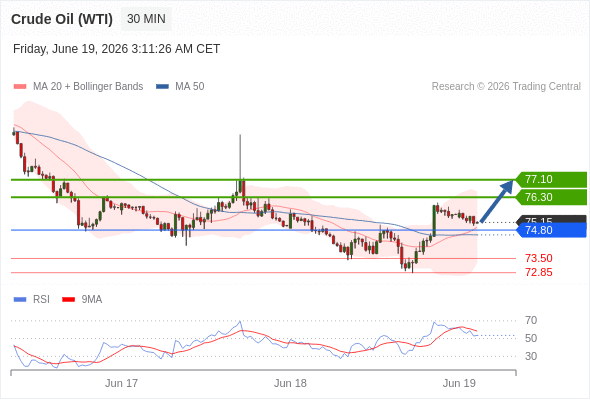The height and width of the screenshot is (400, 590).
Task: Click the Jun 18 date axis label
Action: click(290, 383)
